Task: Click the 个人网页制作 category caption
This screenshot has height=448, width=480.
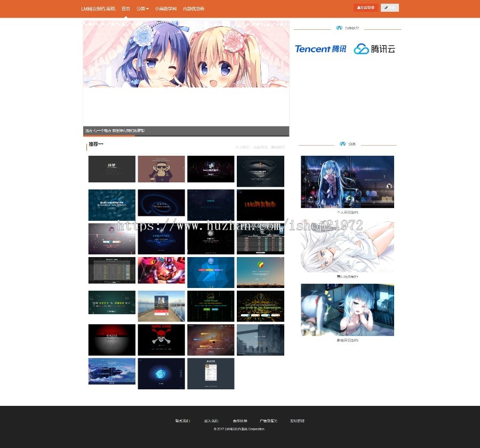Action: coord(347,212)
